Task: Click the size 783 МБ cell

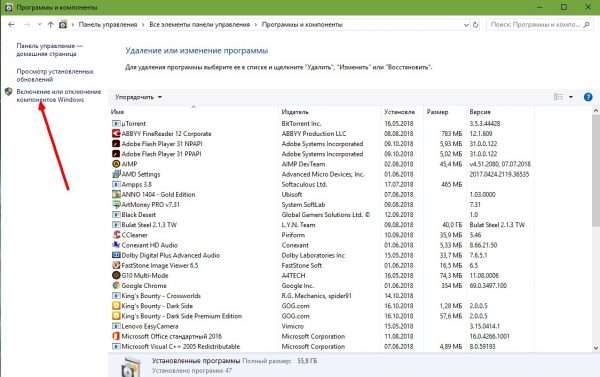Action: click(452, 134)
